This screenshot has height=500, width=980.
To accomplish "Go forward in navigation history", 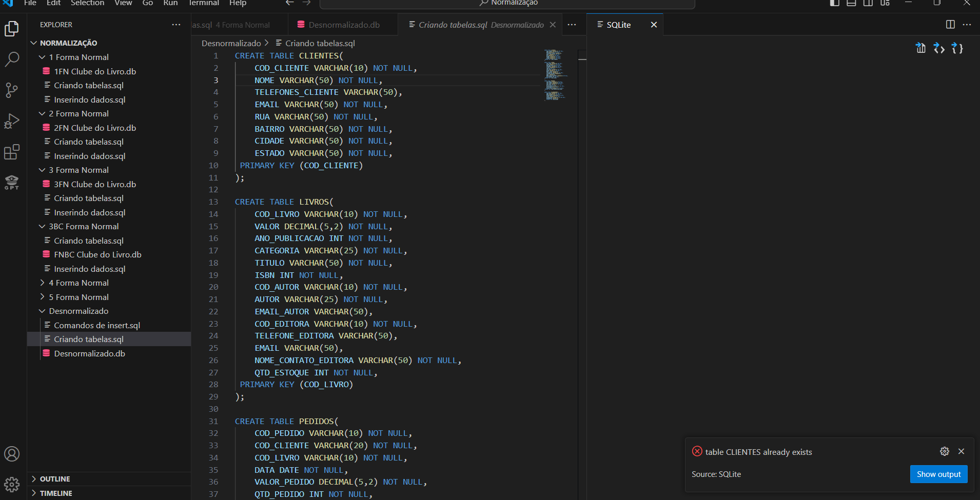I will pyautogui.click(x=306, y=3).
